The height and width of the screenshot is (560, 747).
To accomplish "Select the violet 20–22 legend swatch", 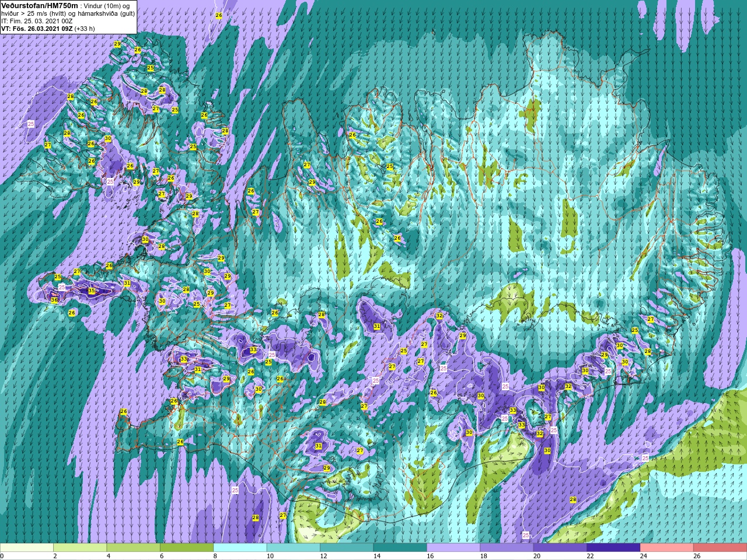I will tap(560, 548).
